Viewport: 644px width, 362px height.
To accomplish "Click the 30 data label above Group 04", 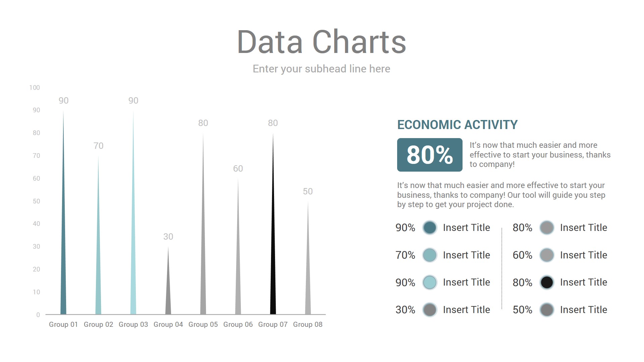I will [168, 237].
